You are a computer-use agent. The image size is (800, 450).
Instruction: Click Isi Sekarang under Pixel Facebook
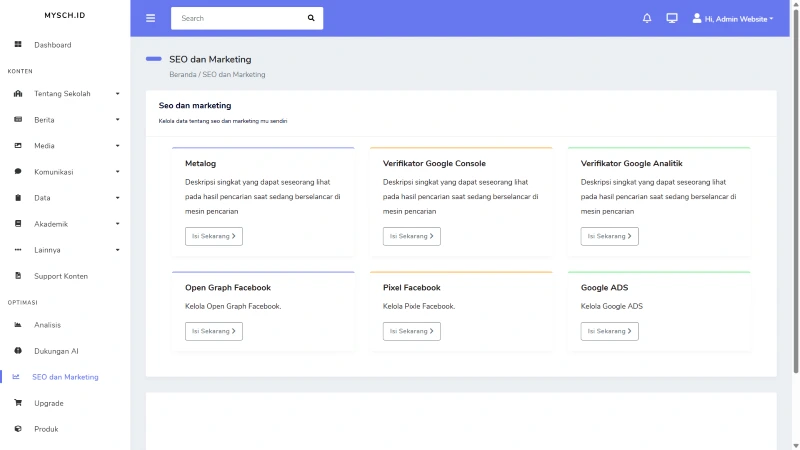[411, 331]
